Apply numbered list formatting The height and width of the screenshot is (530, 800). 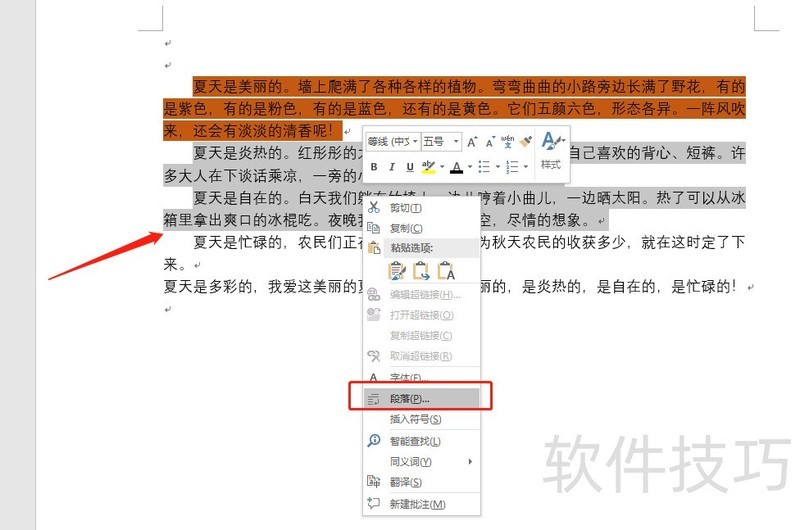[512, 167]
